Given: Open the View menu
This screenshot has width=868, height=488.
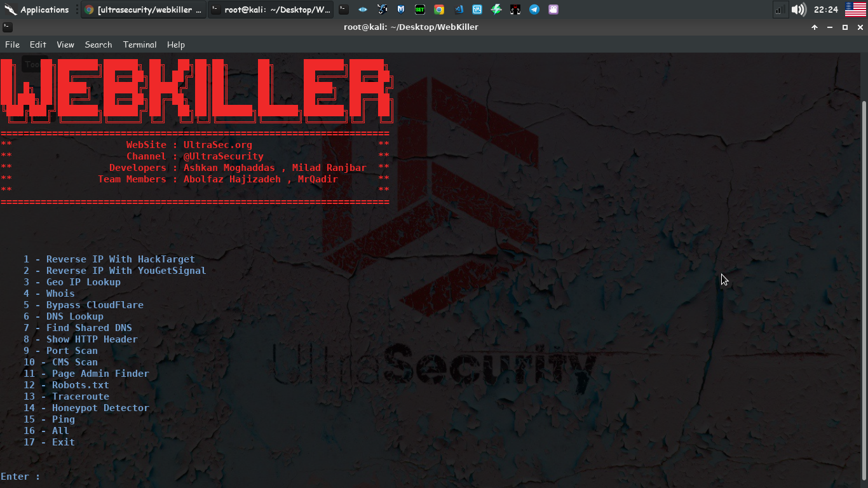Looking at the screenshot, I should [65, 44].
